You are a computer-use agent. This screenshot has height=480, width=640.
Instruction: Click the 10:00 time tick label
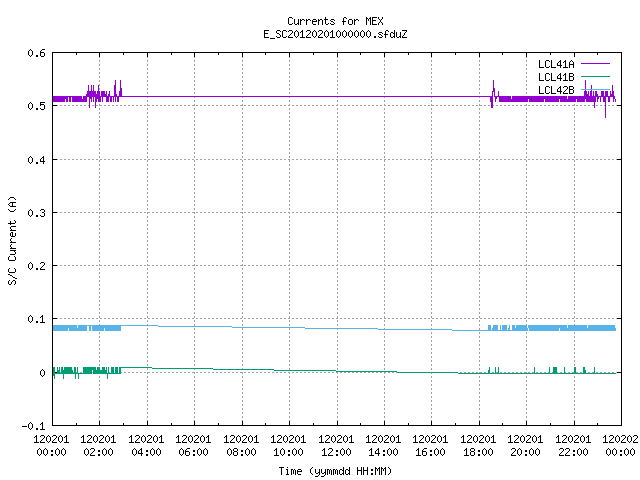(288, 452)
